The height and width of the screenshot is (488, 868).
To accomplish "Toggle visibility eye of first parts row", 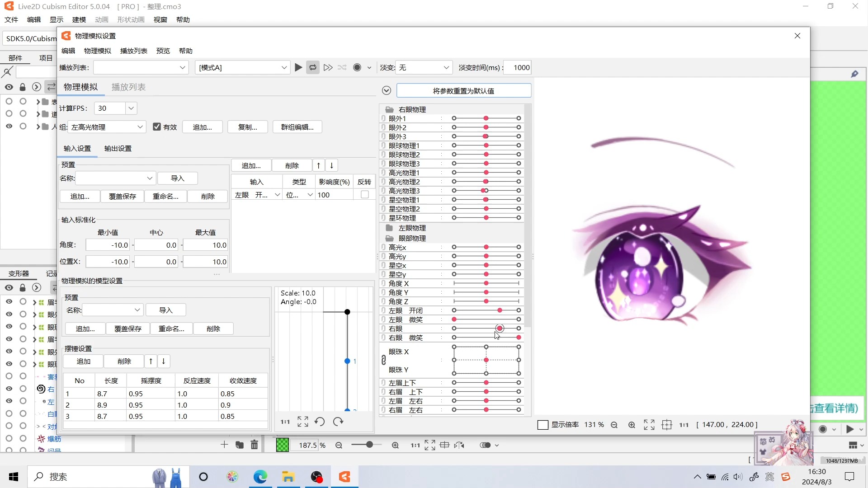I will click(x=9, y=101).
